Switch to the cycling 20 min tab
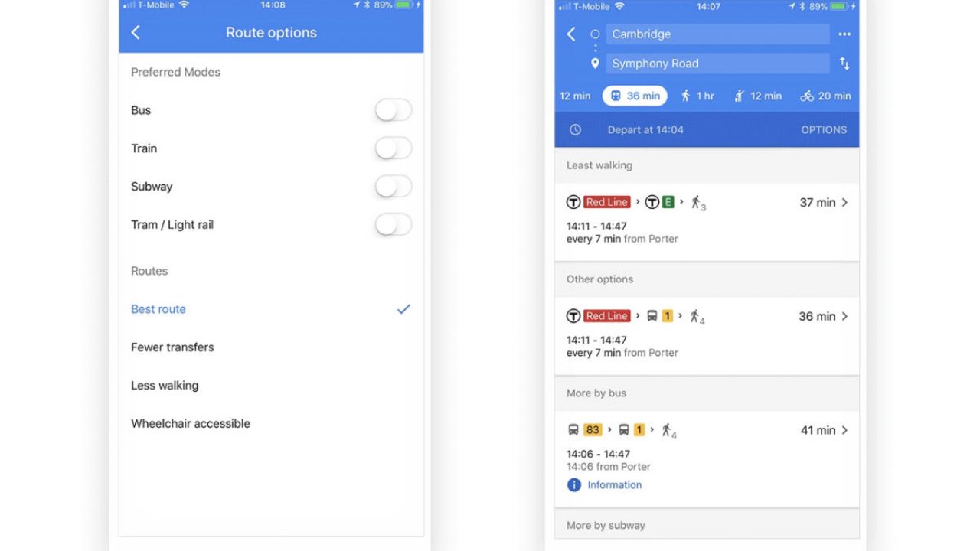This screenshot has height=551, width=980. click(825, 96)
